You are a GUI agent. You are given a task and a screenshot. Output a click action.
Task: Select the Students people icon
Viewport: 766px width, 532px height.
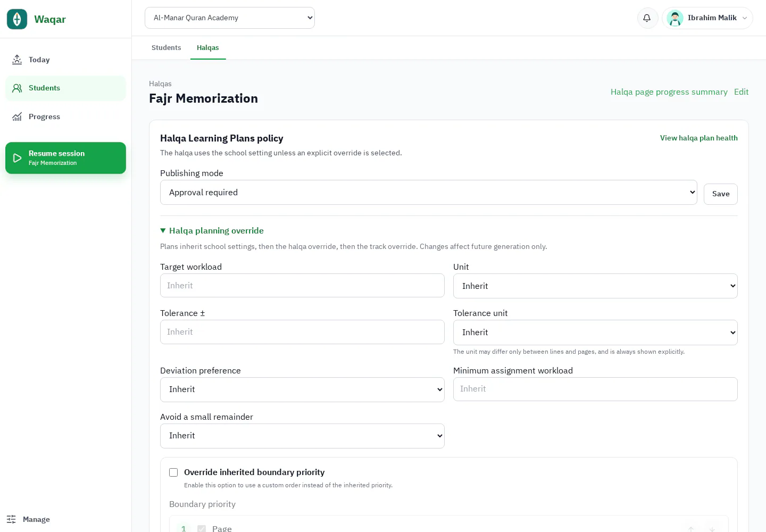point(17,88)
